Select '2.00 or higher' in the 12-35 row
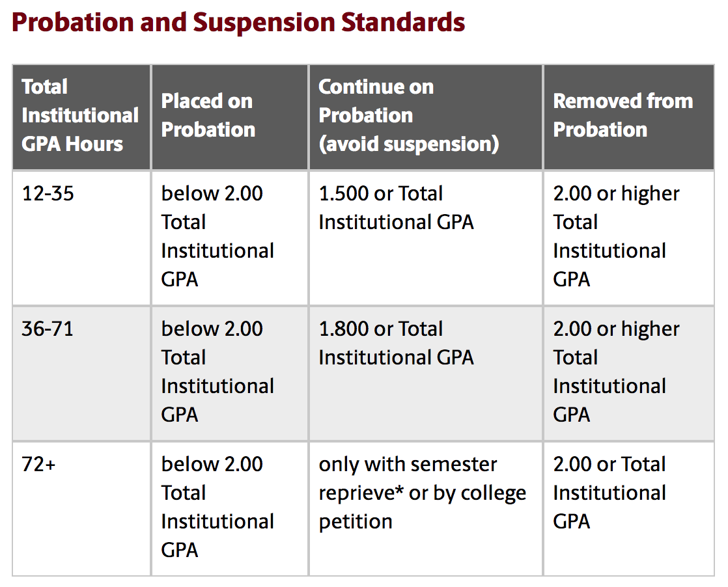728x587 pixels. click(x=616, y=193)
